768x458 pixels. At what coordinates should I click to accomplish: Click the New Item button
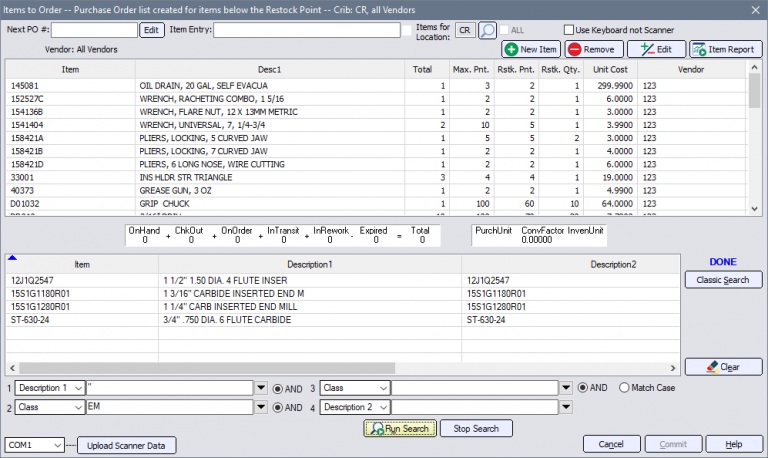[x=531, y=49]
